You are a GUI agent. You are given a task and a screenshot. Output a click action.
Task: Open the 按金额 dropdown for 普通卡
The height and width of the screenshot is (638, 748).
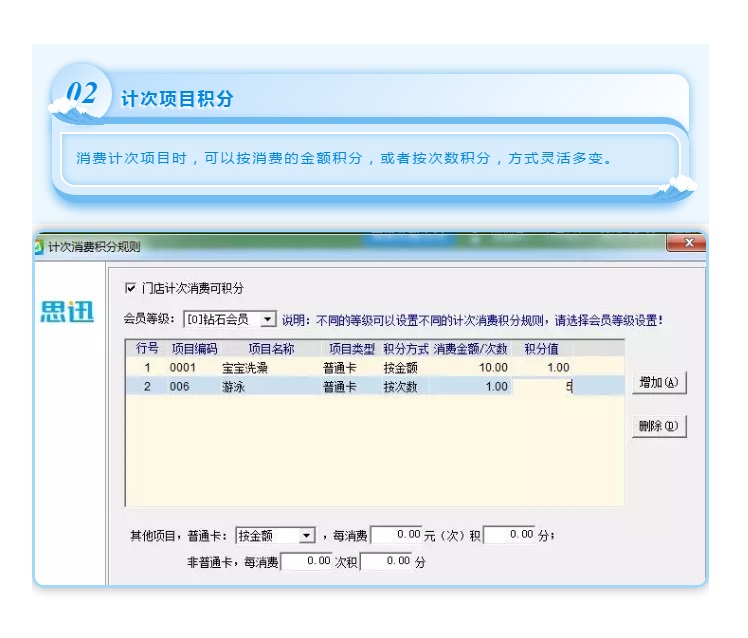click(307, 536)
